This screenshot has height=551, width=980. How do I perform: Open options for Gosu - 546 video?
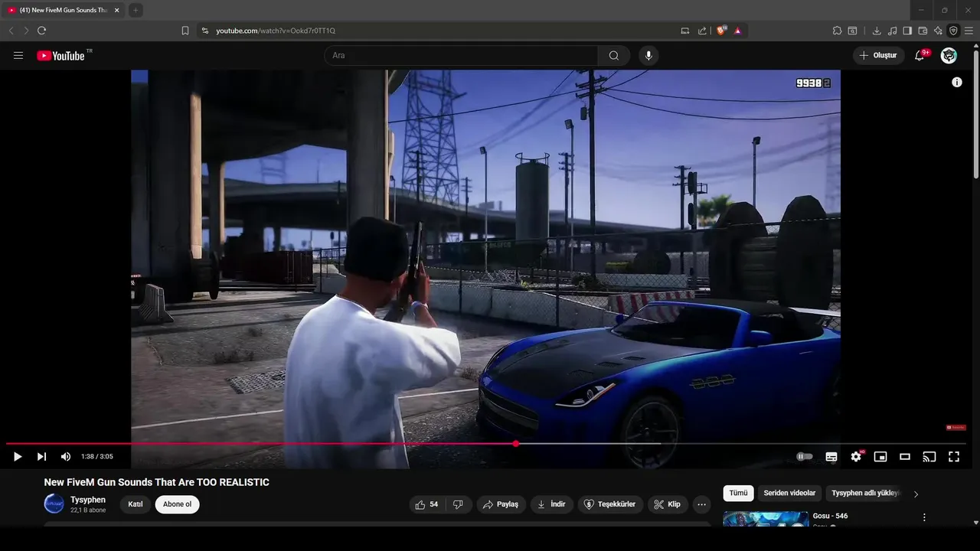click(924, 517)
